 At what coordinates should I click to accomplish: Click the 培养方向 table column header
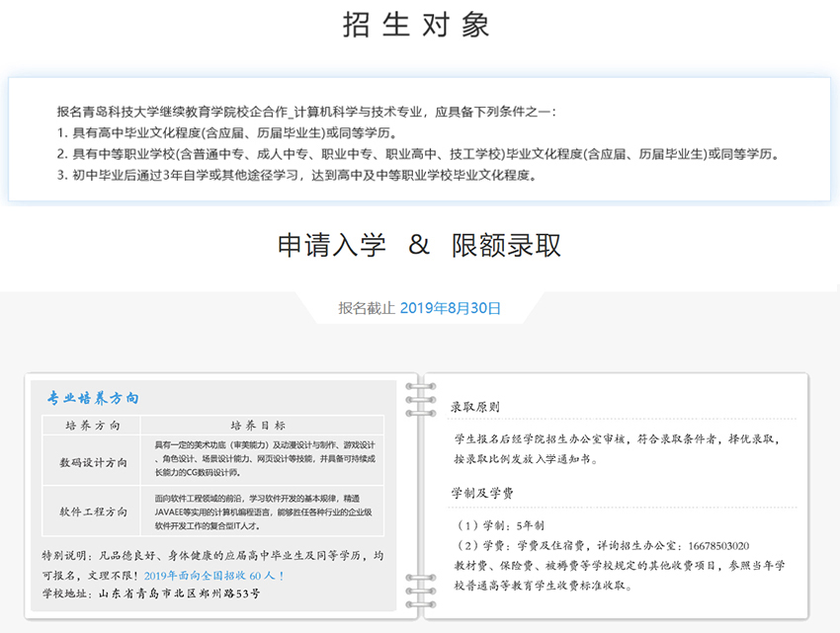click(x=92, y=426)
